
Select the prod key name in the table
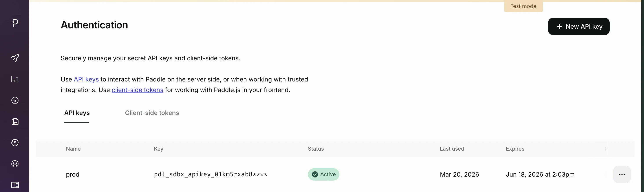tap(73, 174)
